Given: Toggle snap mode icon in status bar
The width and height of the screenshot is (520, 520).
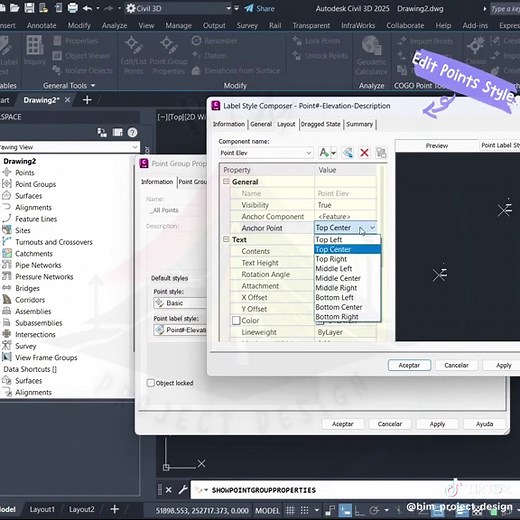Looking at the screenshot, I should 304,510.
